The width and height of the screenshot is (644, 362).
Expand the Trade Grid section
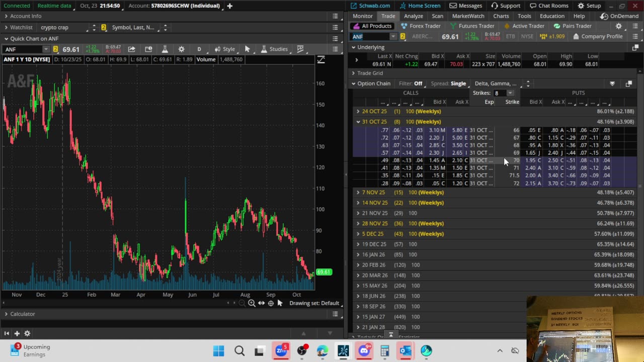point(353,73)
